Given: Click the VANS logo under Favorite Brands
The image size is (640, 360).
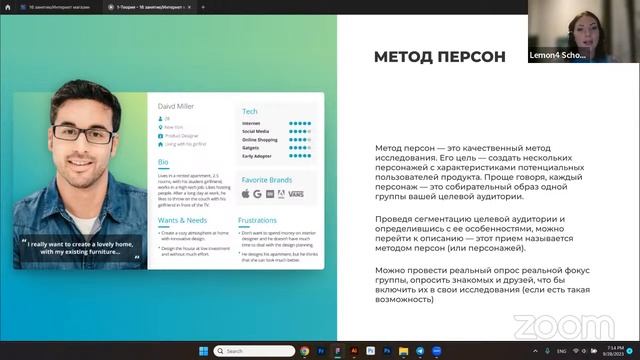Looking at the screenshot, I should [296, 194].
